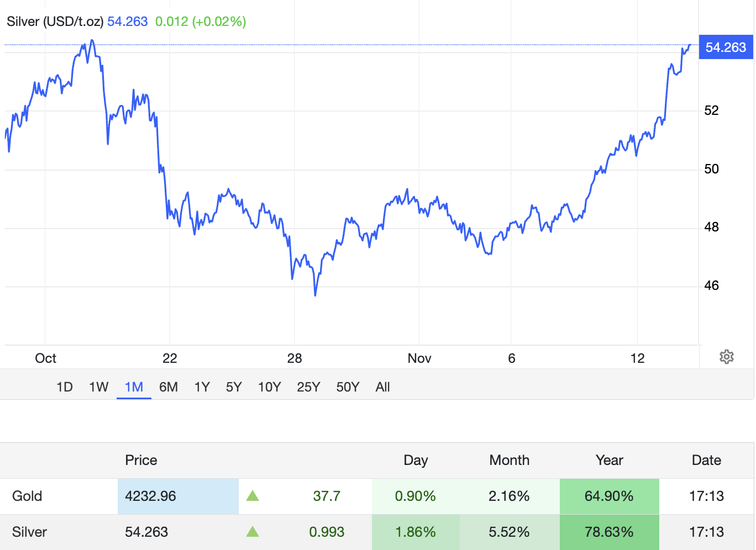
Task: View the 5Y price history
Action: [x=234, y=387]
